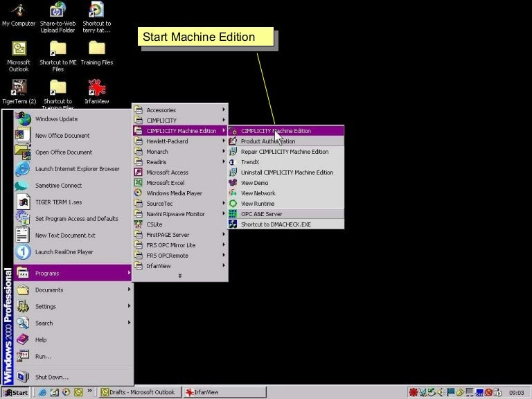Click the Start button on the taskbar
Image resolution: width=532 pixels, height=399 pixels.
point(15,393)
